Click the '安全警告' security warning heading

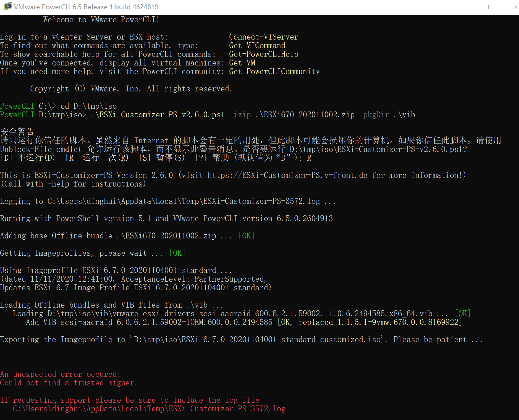pyautogui.click(x=17, y=132)
